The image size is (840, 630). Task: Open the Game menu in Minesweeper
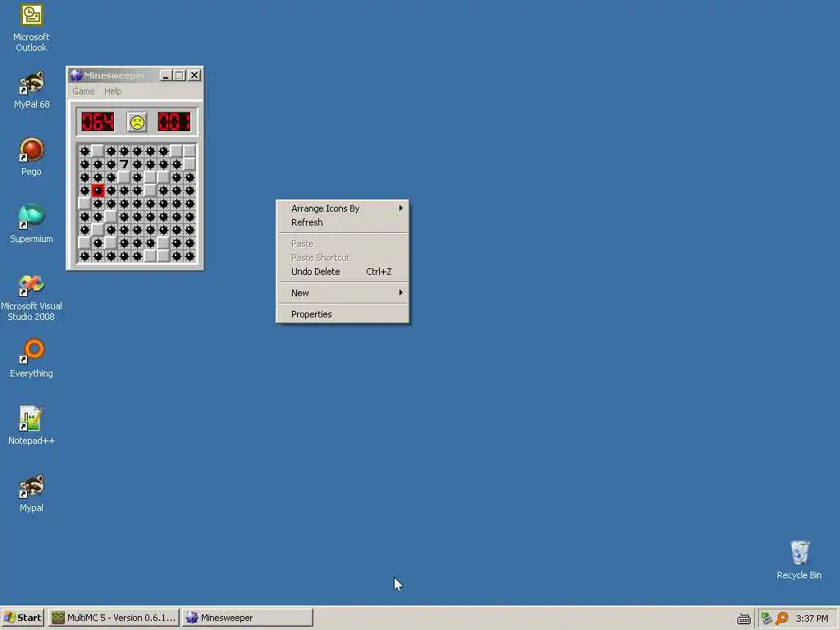[x=84, y=91]
